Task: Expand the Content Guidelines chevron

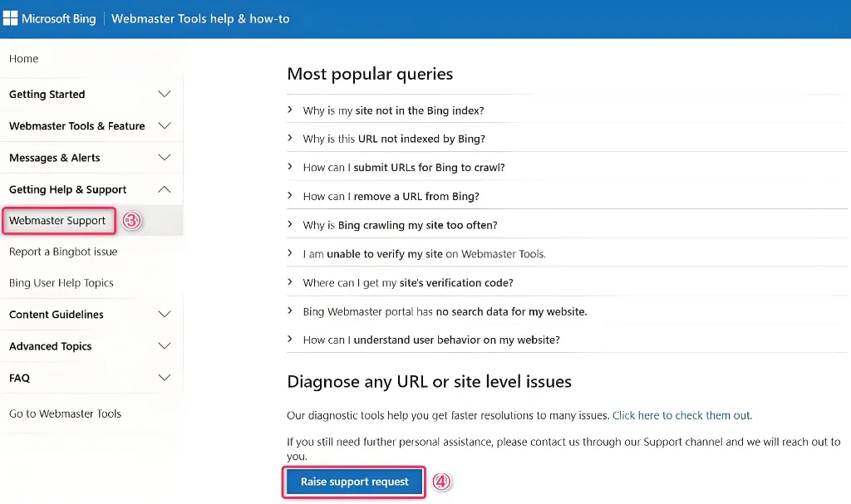Action: point(165,315)
